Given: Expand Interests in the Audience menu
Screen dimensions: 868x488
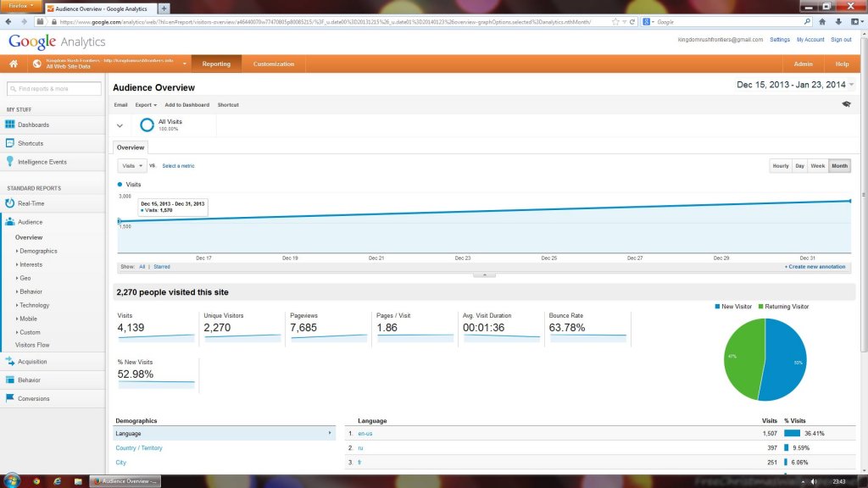Looking at the screenshot, I should (x=30, y=264).
